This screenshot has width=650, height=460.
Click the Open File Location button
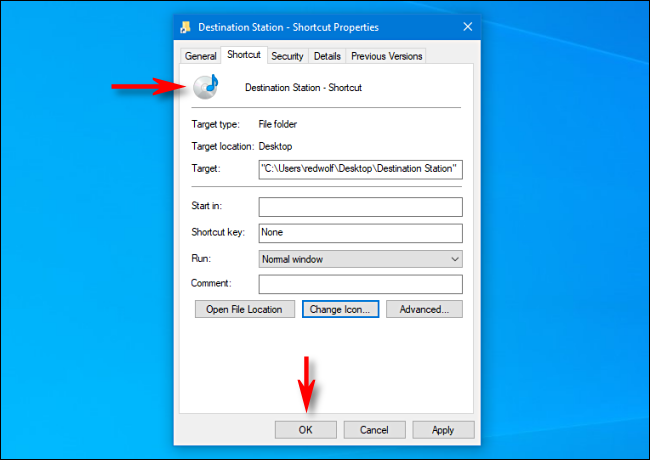pos(245,309)
